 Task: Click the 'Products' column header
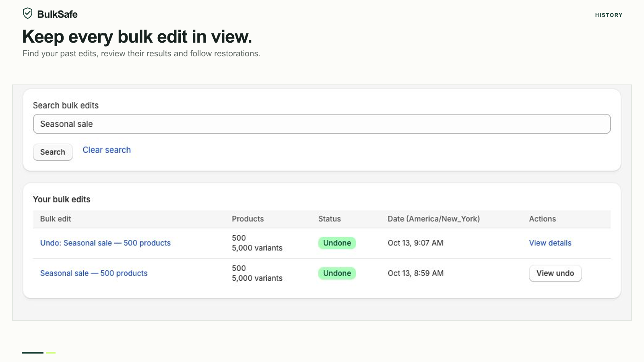248,219
